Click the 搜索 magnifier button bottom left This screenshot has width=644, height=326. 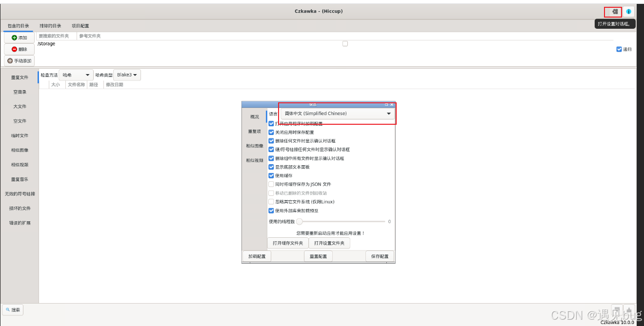[12, 309]
